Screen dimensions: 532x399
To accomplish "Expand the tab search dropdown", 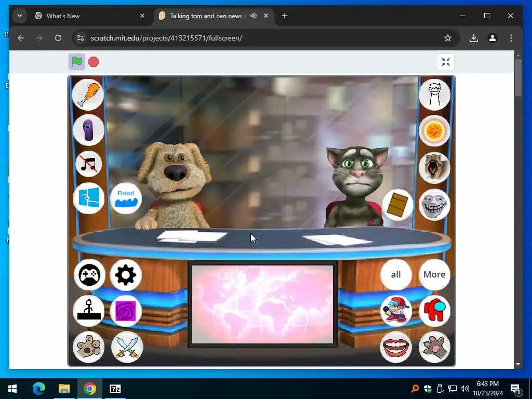I will [x=20, y=16].
